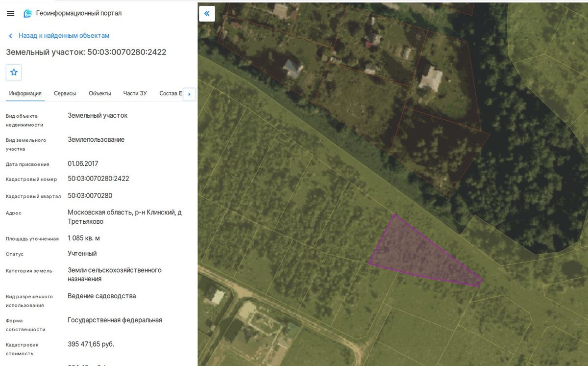Click the land category Земли сельскохозяйственного назначения

[x=115, y=274]
